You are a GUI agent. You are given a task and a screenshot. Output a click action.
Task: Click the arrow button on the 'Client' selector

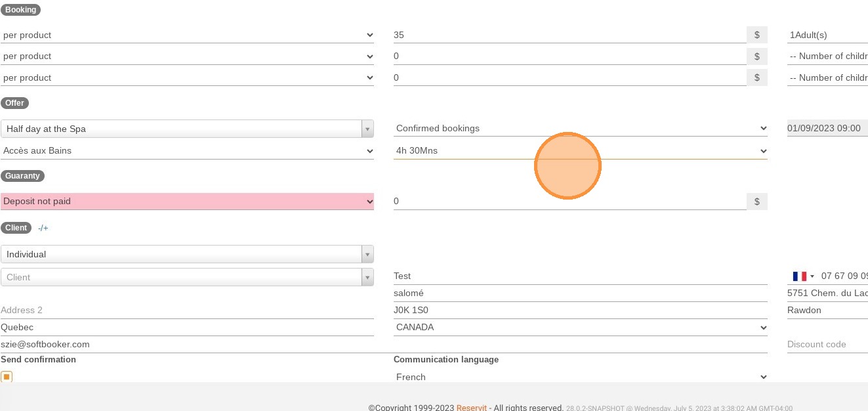pyautogui.click(x=367, y=277)
